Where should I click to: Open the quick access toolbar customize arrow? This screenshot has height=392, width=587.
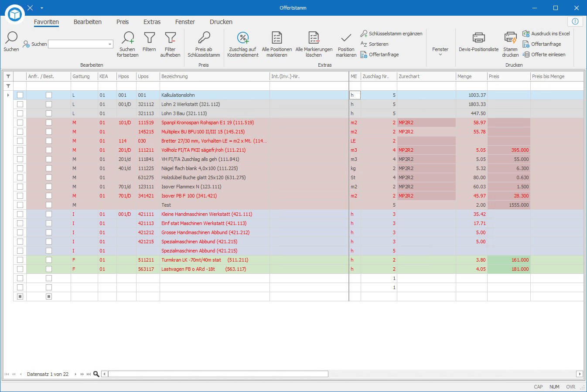click(42, 8)
